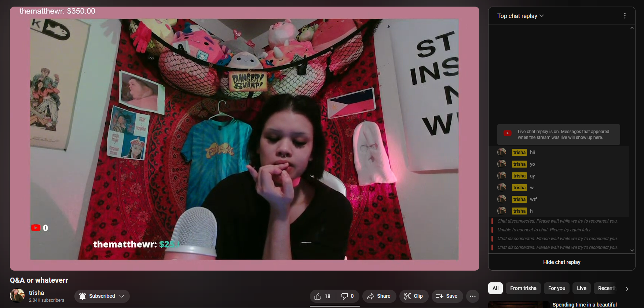This screenshot has width=644, height=308.
Task: Save video to a playlist
Action: [447, 296]
